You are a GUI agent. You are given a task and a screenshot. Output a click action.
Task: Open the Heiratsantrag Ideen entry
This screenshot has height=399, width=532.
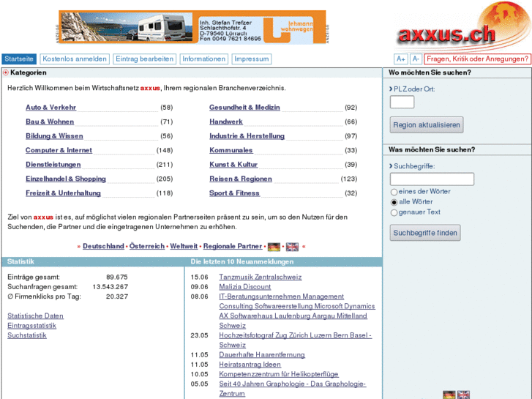[x=250, y=365]
